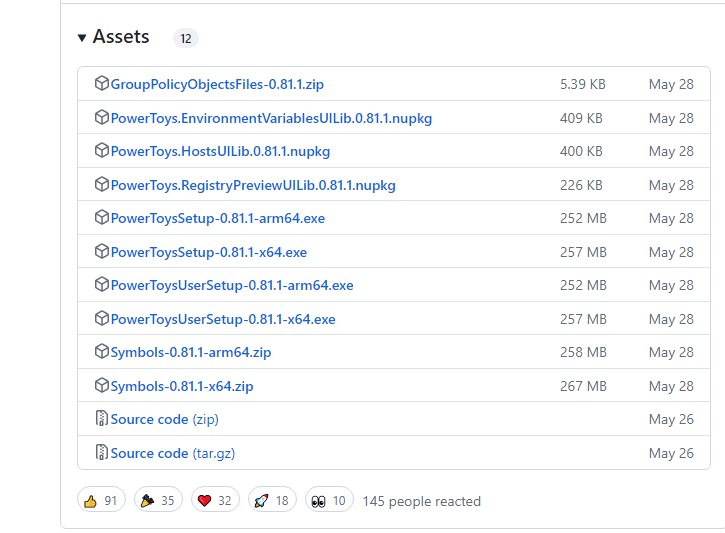
Task: Click the 226 KB file size
Action: tap(581, 185)
